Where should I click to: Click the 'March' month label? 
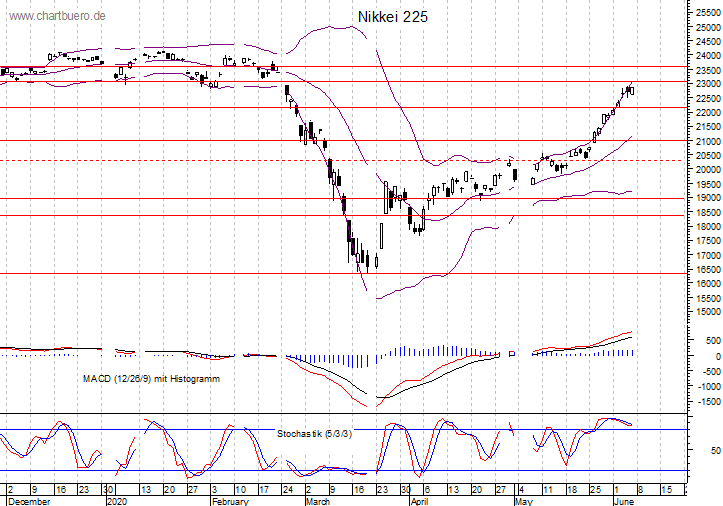(x=318, y=501)
